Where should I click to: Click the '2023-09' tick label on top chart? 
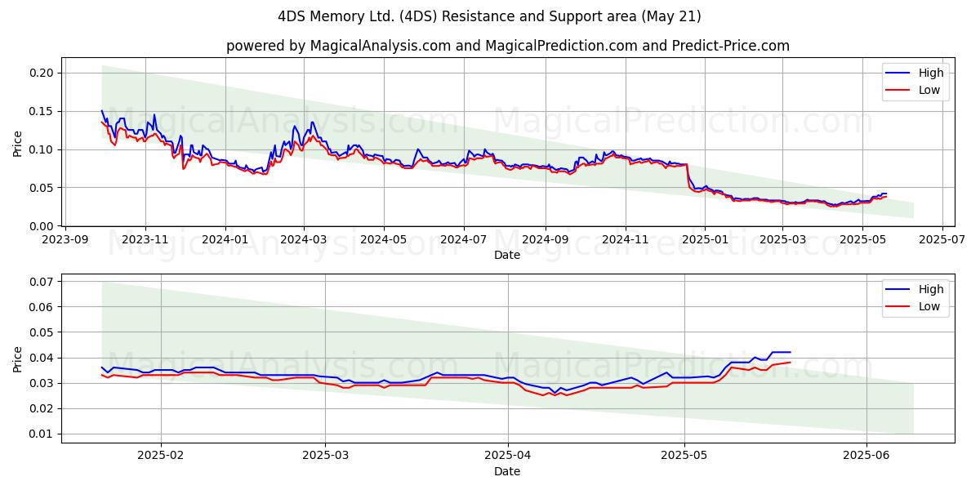[65, 239]
